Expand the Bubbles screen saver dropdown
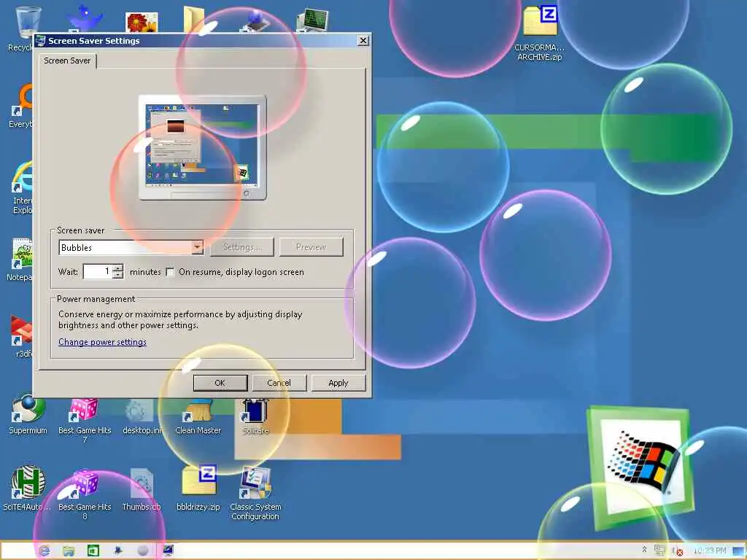 tap(197, 247)
